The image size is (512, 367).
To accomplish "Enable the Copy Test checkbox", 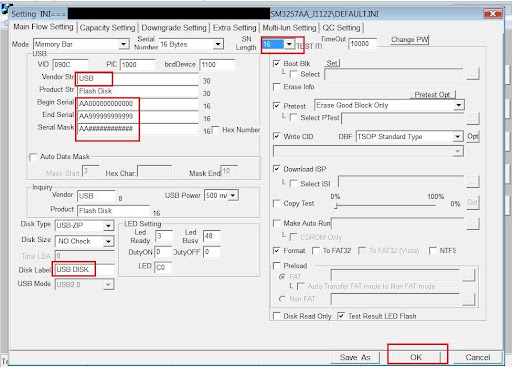I will tap(276, 203).
